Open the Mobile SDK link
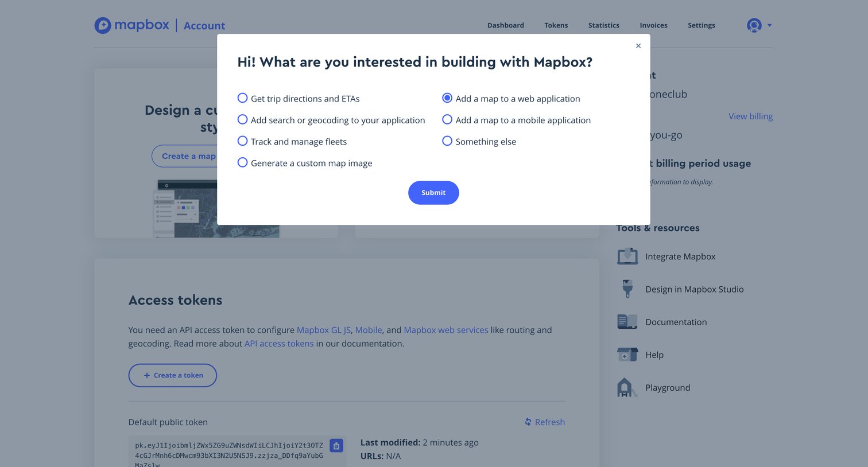Viewport: 868px width, 467px height. (x=369, y=330)
